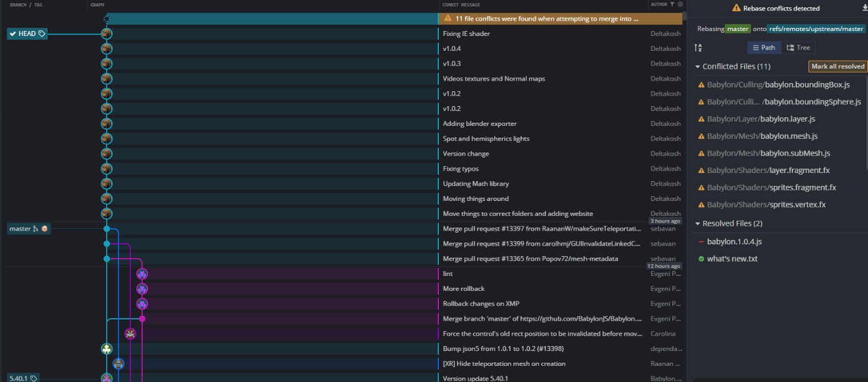Click the avatar node for the lint commit
The image size is (868, 382).
pyautogui.click(x=142, y=273)
